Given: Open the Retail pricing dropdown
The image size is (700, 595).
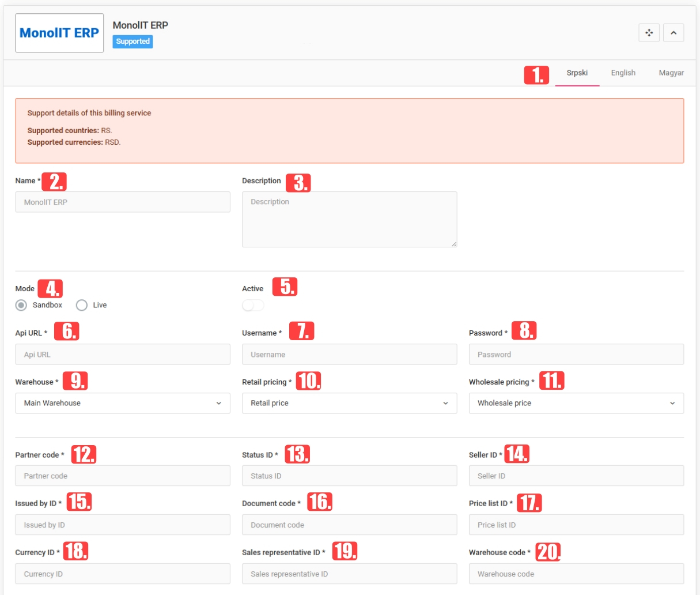Looking at the screenshot, I should [x=349, y=403].
